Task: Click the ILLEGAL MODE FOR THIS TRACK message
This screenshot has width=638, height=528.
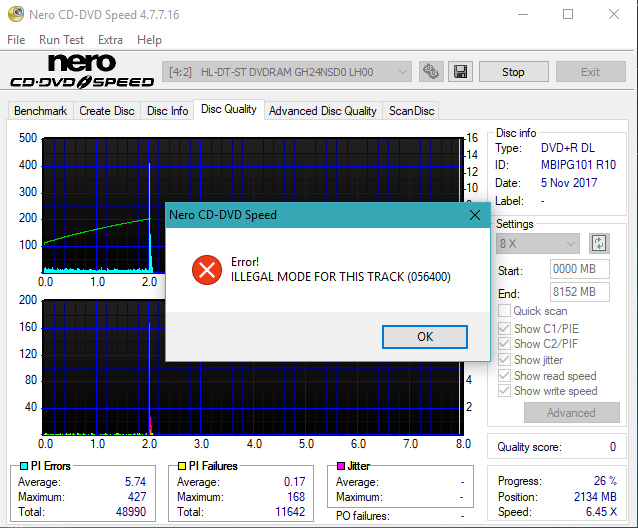Action: click(341, 277)
